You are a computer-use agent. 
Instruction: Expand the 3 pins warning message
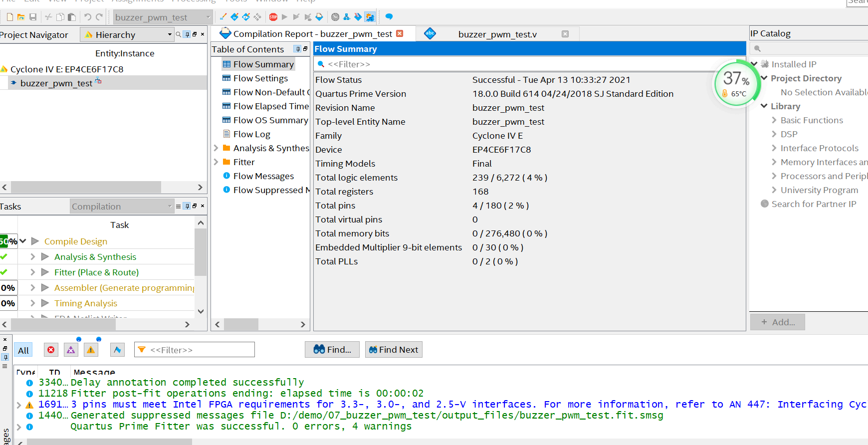coord(19,405)
